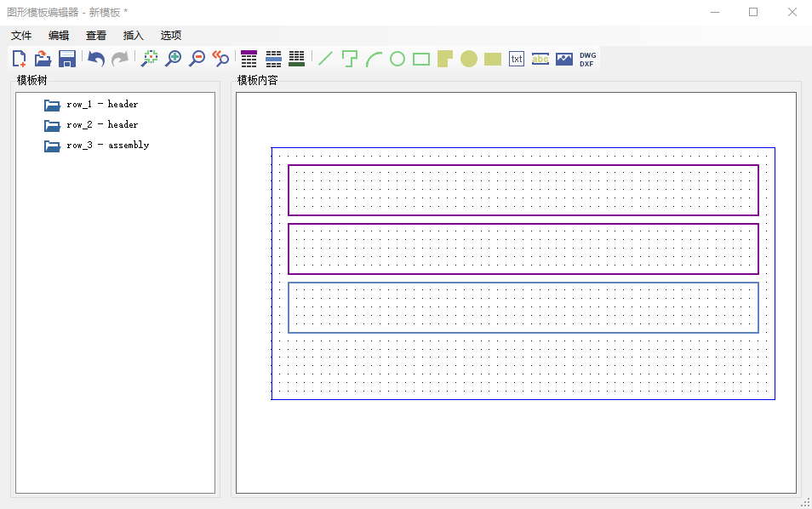Select row_2 - header in template tree

click(x=102, y=124)
